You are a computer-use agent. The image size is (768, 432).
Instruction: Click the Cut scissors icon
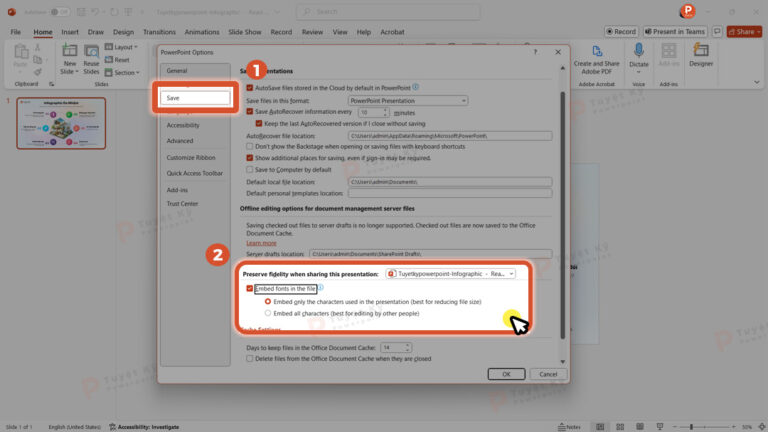pos(37,48)
